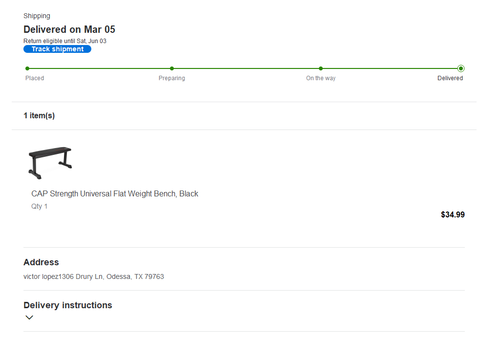The height and width of the screenshot is (363, 500).
Task: Click the 'Placed' step label
Action: point(35,78)
